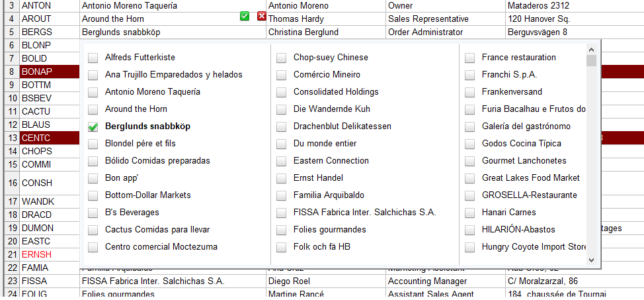Uncheck the Berglunds snabbköp checkbox
644x300 pixels.
(x=93, y=126)
